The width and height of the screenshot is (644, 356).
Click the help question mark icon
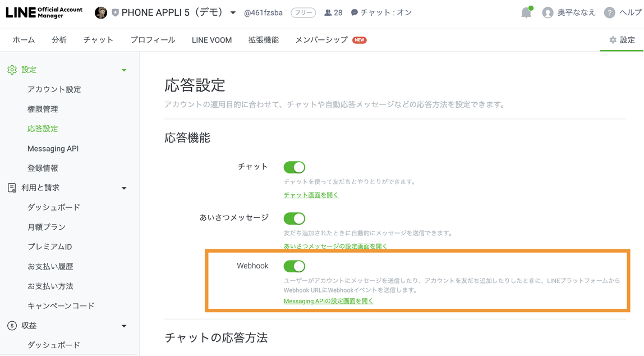(x=609, y=13)
